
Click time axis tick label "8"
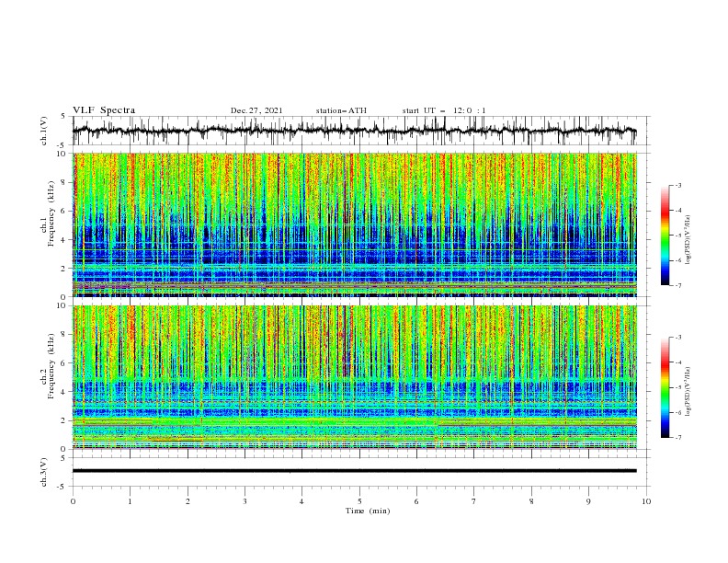tap(531, 501)
